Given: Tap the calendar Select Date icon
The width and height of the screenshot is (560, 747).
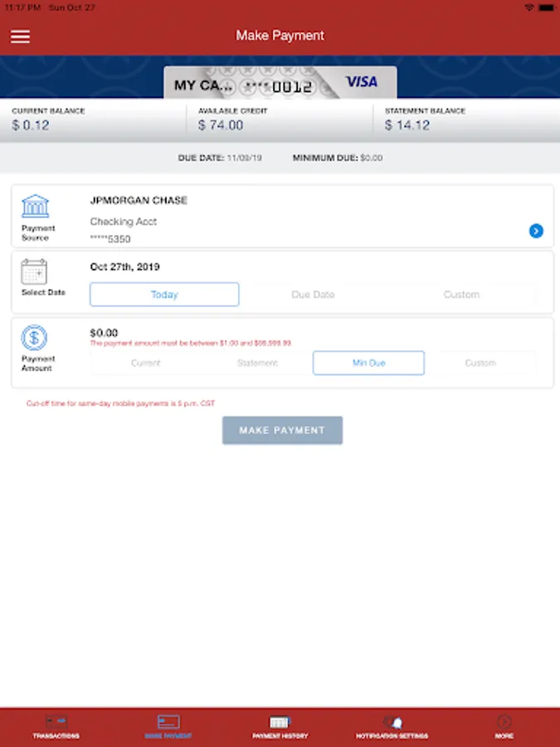Looking at the screenshot, I should (x=34, y=271).
